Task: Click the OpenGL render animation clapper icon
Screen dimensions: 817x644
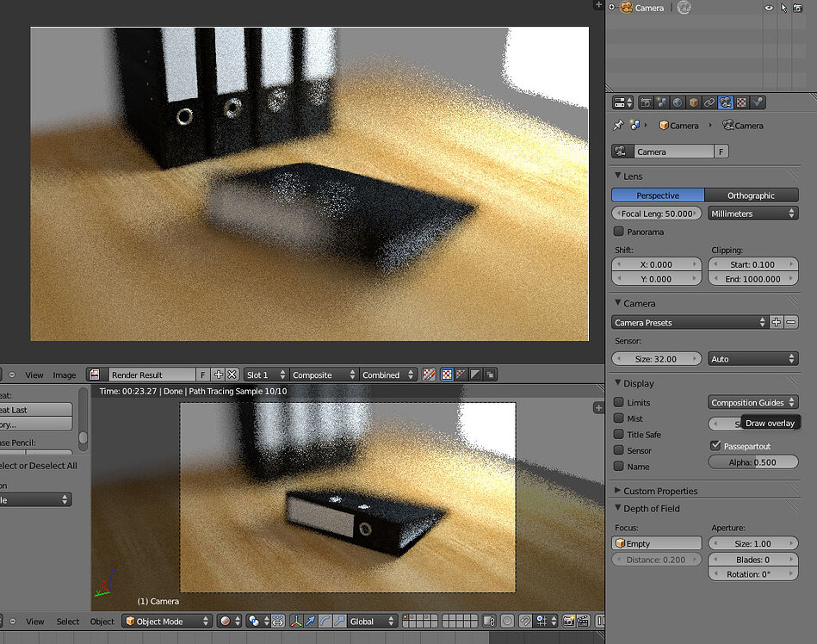Action: coord(583,621)
